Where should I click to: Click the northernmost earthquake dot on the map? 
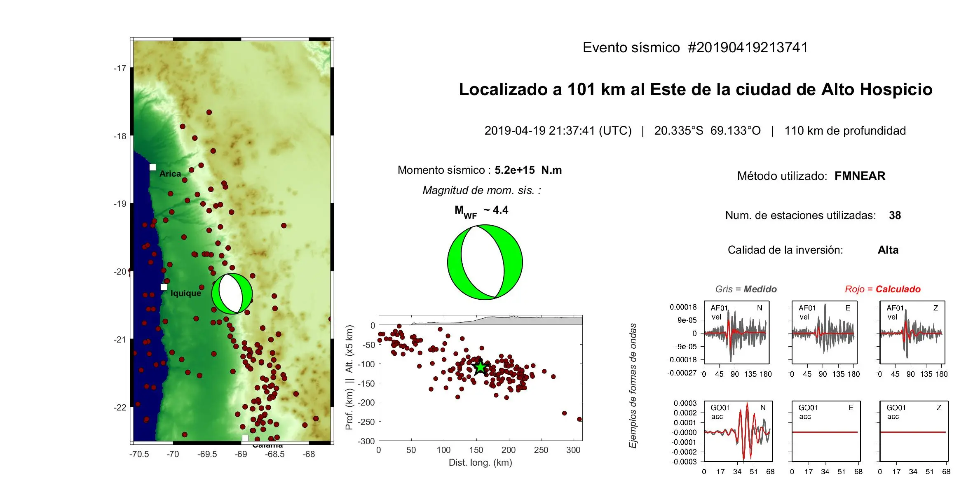(x=209, y=112)
